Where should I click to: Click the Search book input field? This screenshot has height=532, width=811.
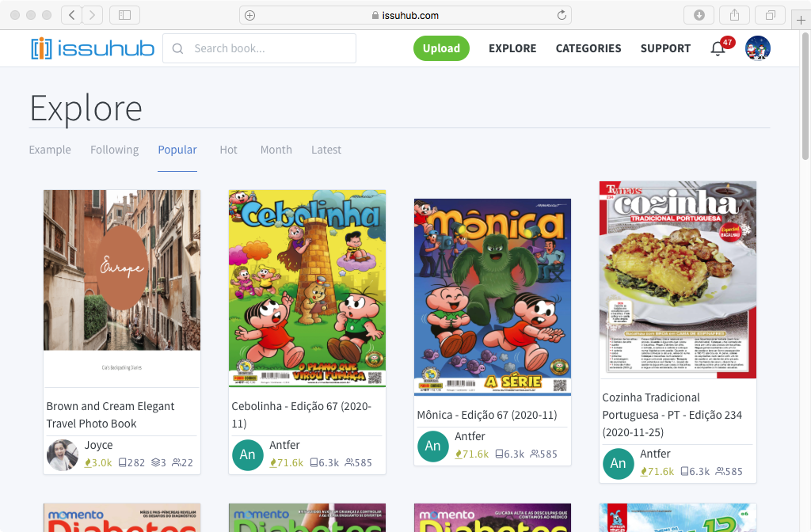(x=259, y=48)
